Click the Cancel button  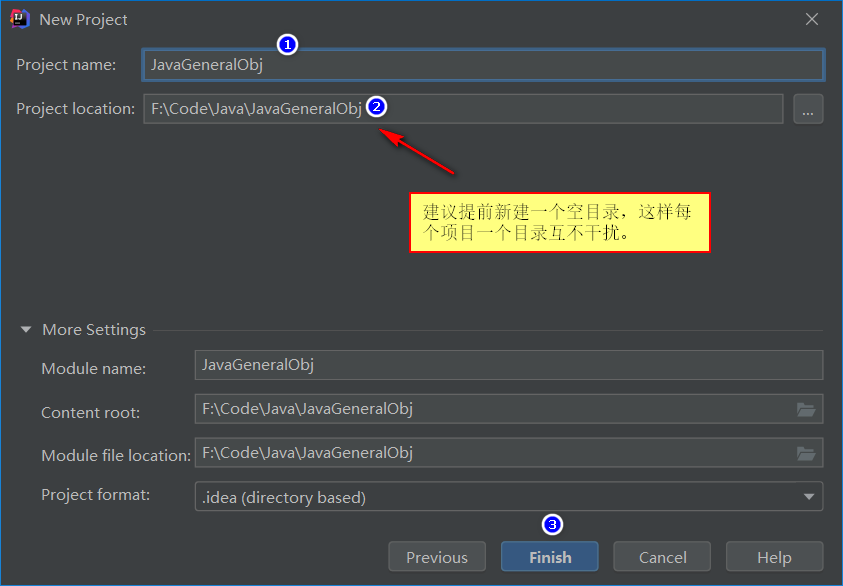point(661,556)
